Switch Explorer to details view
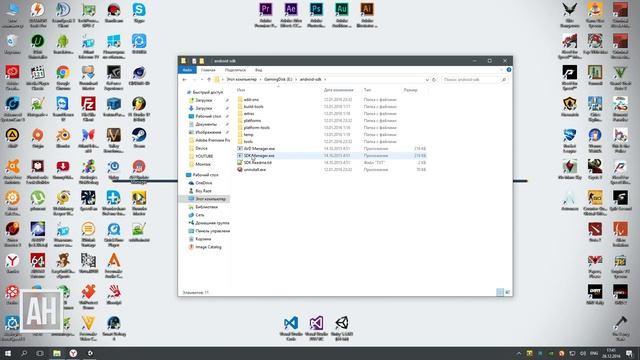Screen dimensions: 640x360 500,292
